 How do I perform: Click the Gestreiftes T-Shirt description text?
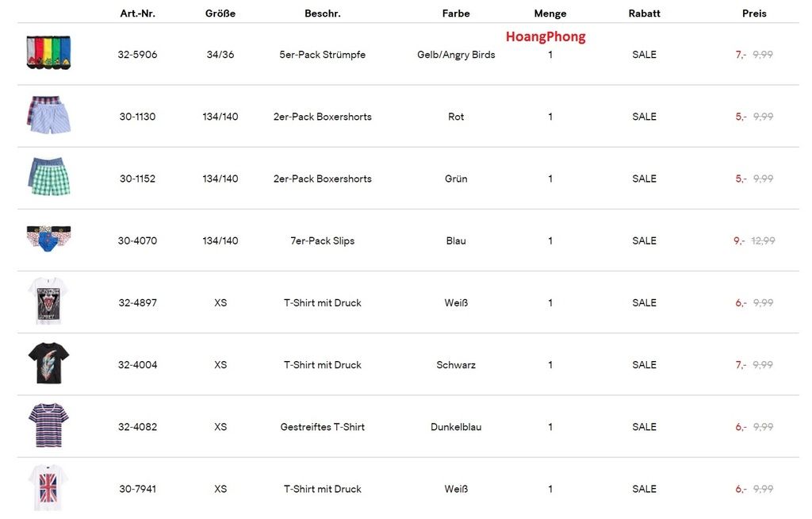[323, 427]
